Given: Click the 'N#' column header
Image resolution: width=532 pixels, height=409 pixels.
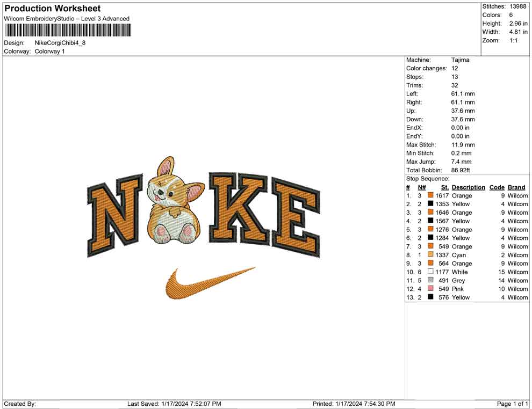Looking at the screenshot, I should click(x=422, y=187).
